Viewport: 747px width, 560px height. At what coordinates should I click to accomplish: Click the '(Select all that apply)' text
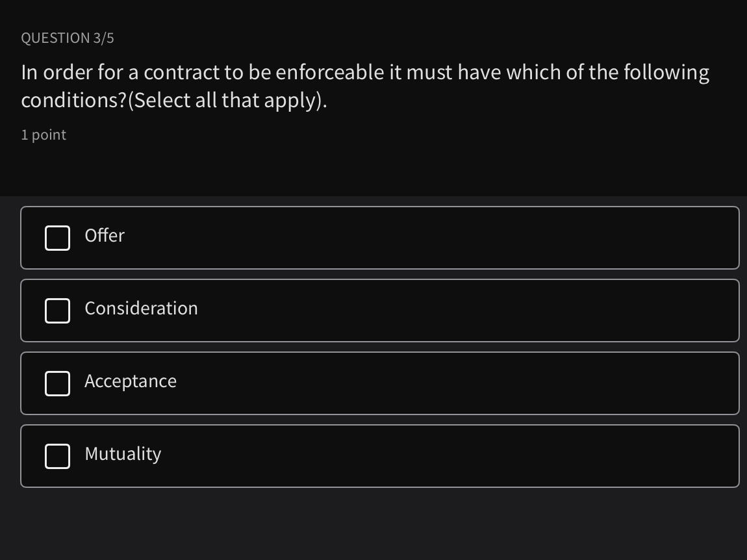coord(227,101)
